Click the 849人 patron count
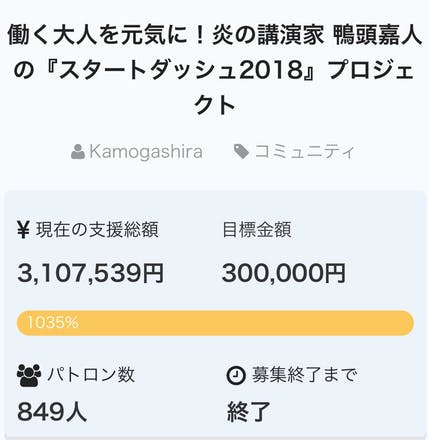 (x=52, y=412)
